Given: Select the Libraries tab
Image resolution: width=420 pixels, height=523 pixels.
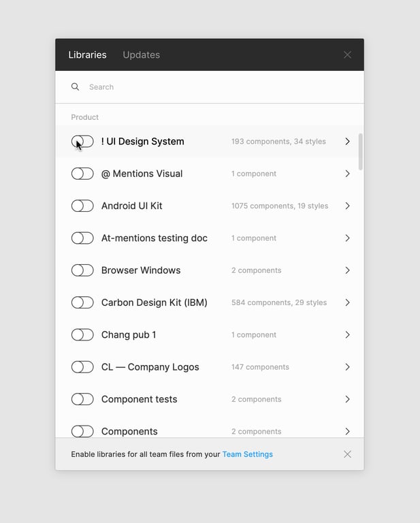Looking at the screenshot, I should pyautogui.click(x=87, y=55).
